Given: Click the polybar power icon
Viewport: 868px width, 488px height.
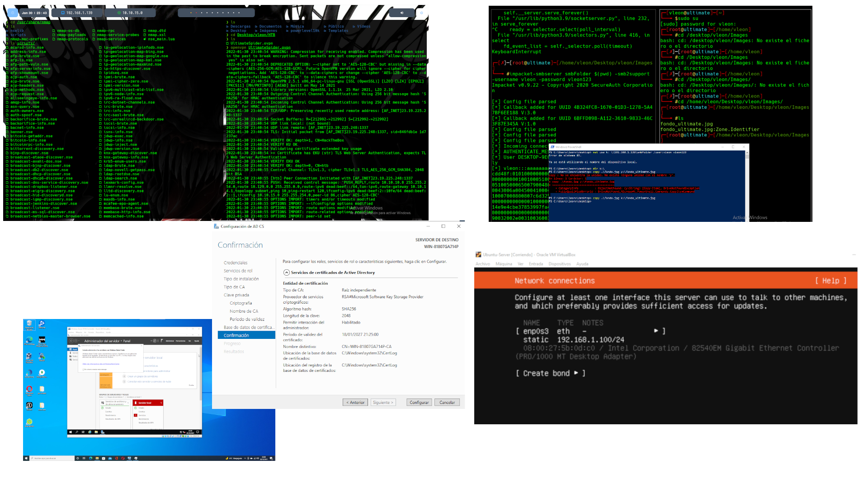Looking at the screenshot, I should tap(421, 13).
